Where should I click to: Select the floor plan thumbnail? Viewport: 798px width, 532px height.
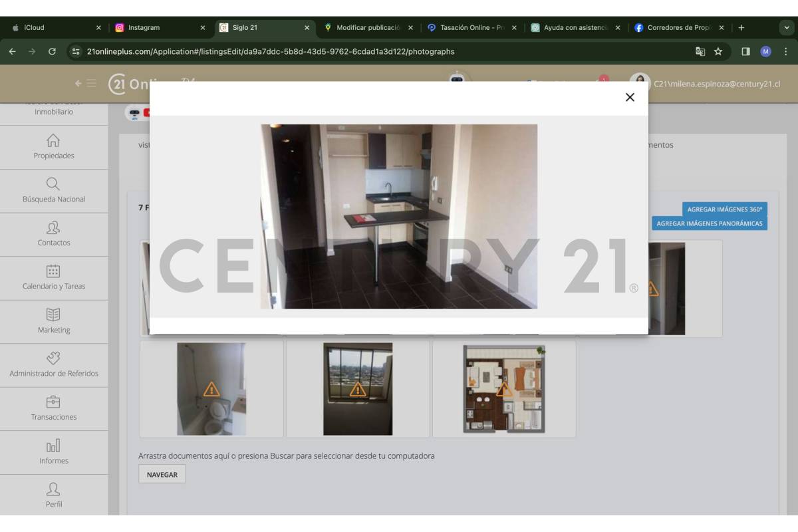(504, 389)
